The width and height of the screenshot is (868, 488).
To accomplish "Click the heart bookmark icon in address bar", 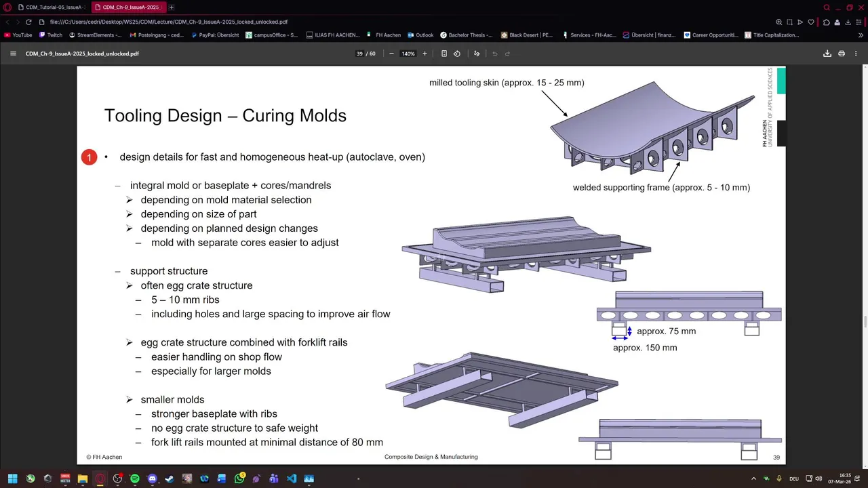I will (810, 22).
